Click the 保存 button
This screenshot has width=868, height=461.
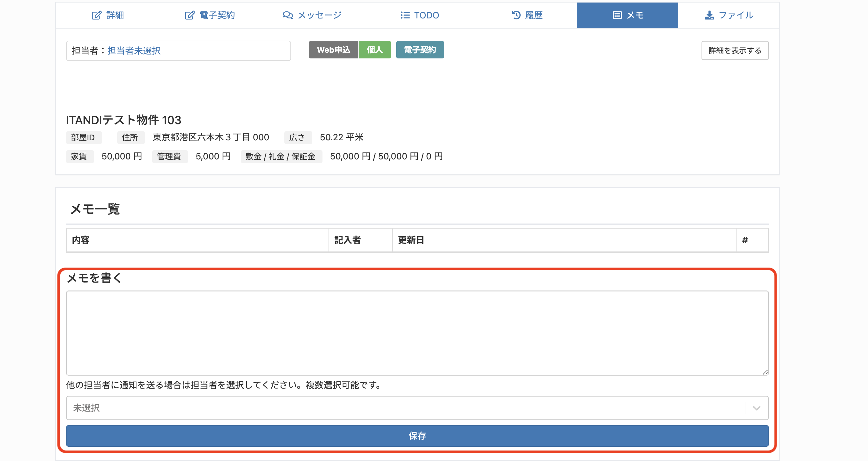[x=417, y=436]
